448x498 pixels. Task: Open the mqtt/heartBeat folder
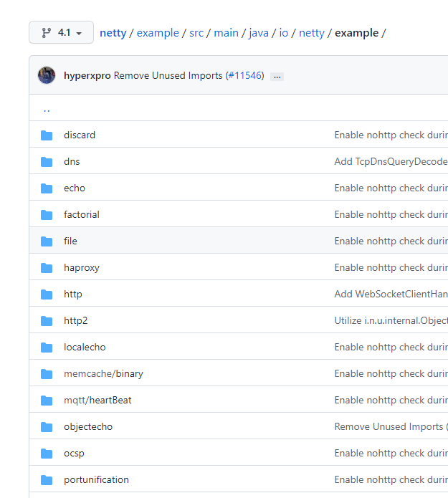[97, 400]
